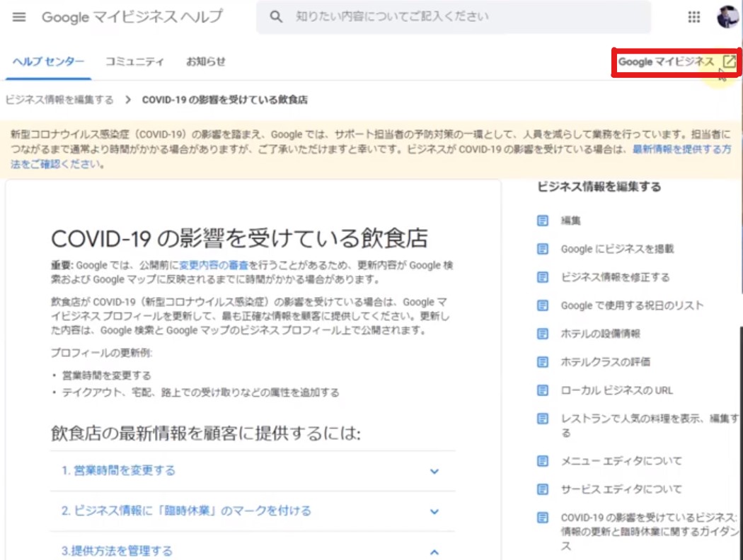Open サービス エディタについて article
743x560 pixels.
[x=621, y=489]
